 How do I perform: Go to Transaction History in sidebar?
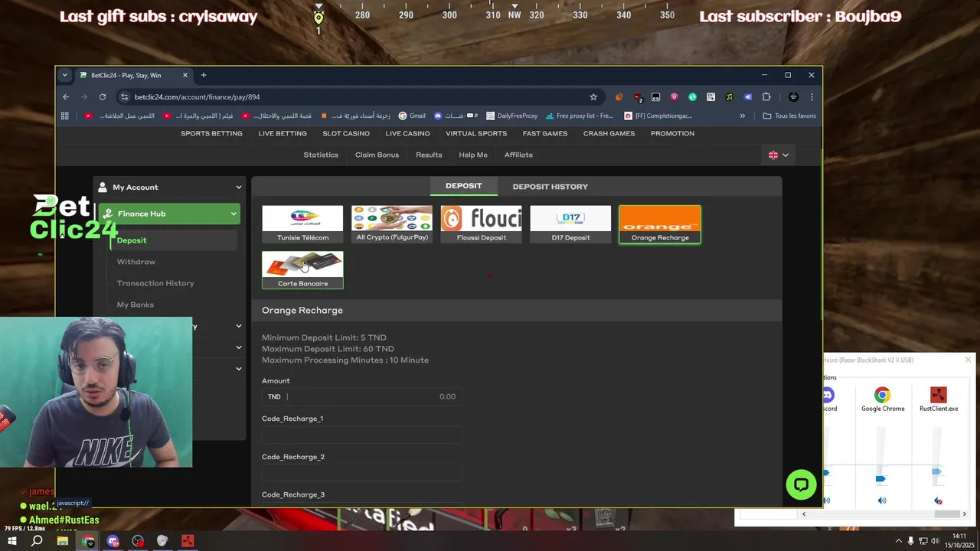point(155,283)
